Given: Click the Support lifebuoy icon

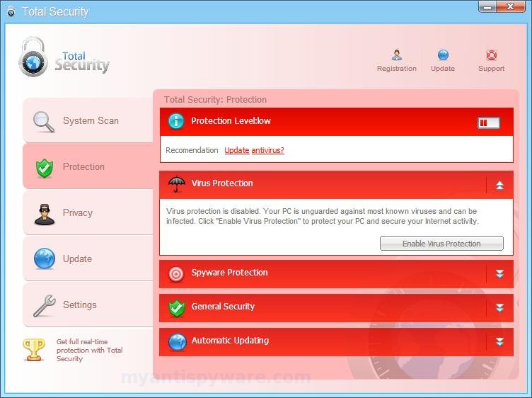Looking at the screenshot, I should pyautogui.click(x=491, y=55).
